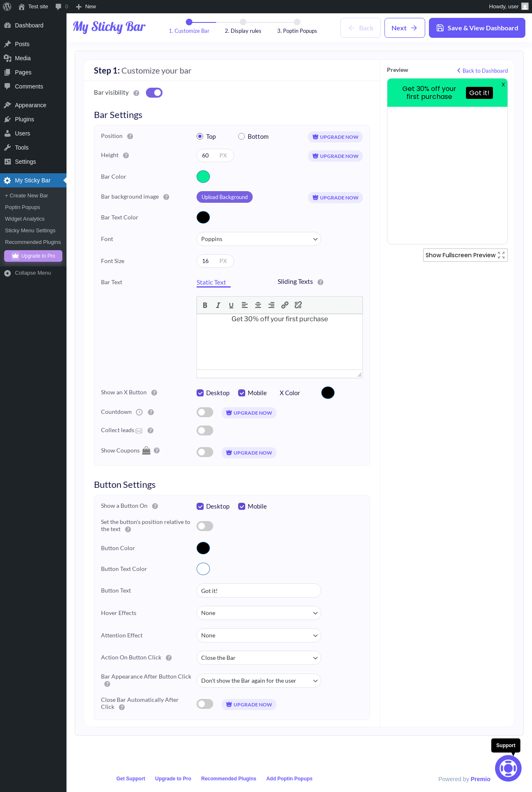The height and width of the screenshot is (792, 532).
Task: Open the floating Support lifebuoy icon
Action: [x=508, y=768]
